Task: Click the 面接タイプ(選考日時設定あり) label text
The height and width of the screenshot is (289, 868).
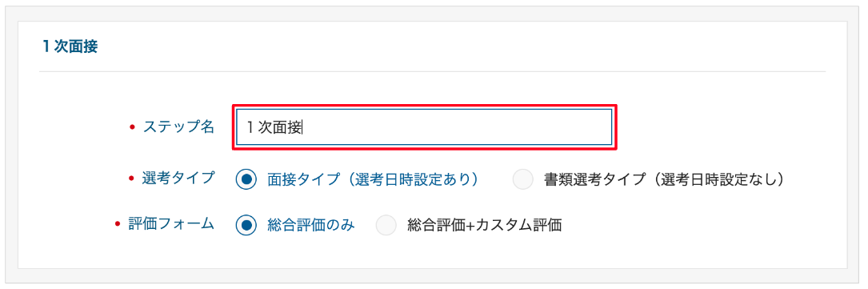Action: (373, 179)
